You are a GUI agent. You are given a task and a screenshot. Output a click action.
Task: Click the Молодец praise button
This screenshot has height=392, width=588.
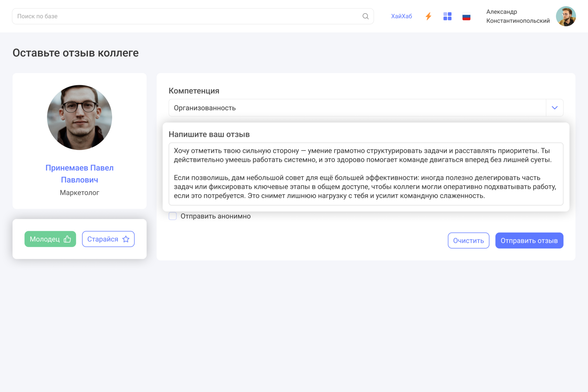50,239
